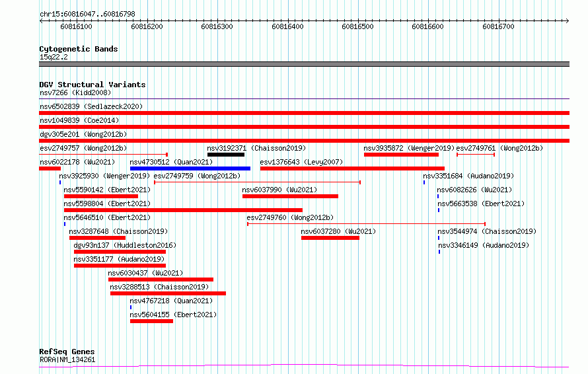588x374 pixels.
Task: Open the nsv5590142 (Ebert2021) label
Action: [x=107, y=190]
